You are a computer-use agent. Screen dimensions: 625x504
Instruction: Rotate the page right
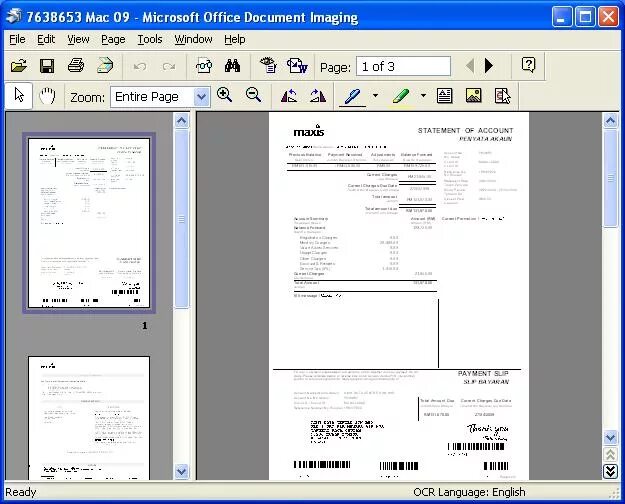(318, 96)
